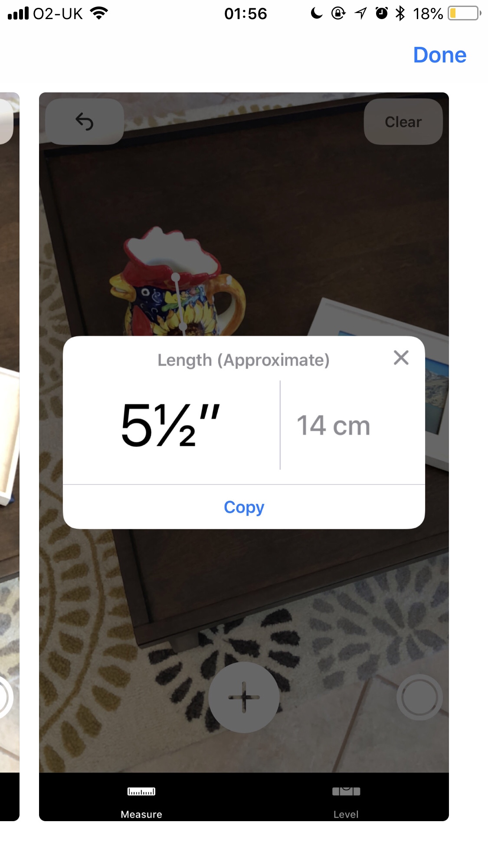Close the Length popup with X
This screenshot has height=868, width=488.
401,358
